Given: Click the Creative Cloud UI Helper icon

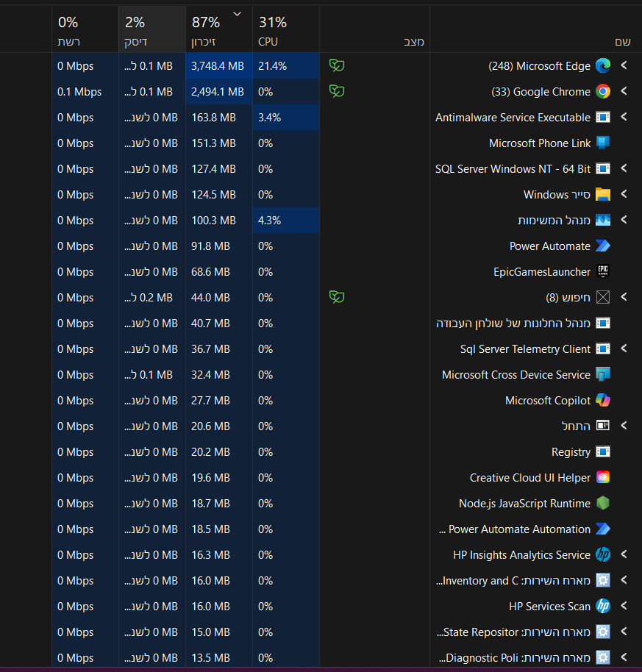Looking at the screenshot, I should (603, 478).
